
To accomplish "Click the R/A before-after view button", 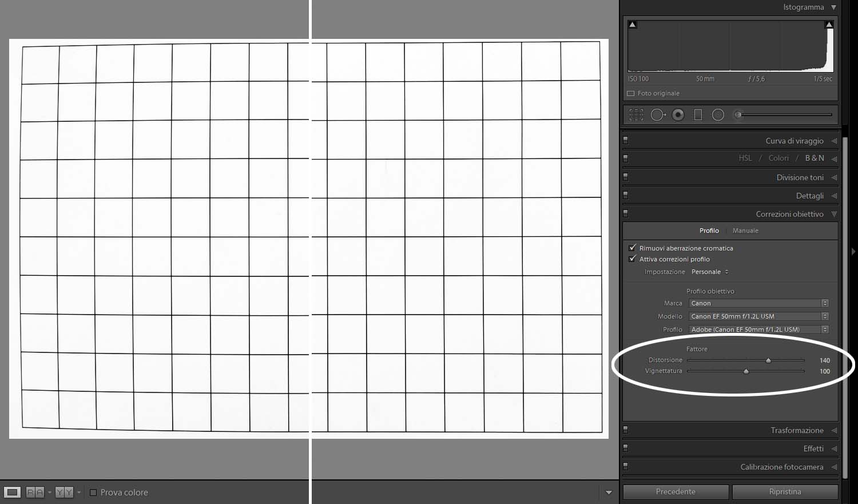I will (35, 492).
